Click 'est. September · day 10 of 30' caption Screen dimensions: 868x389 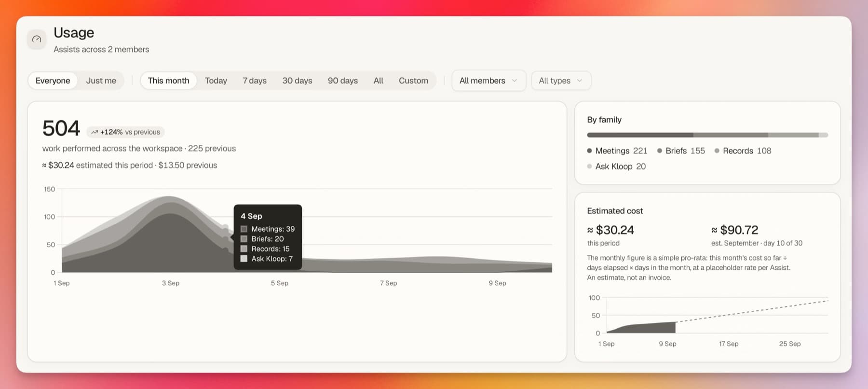(x=757, y=243)
